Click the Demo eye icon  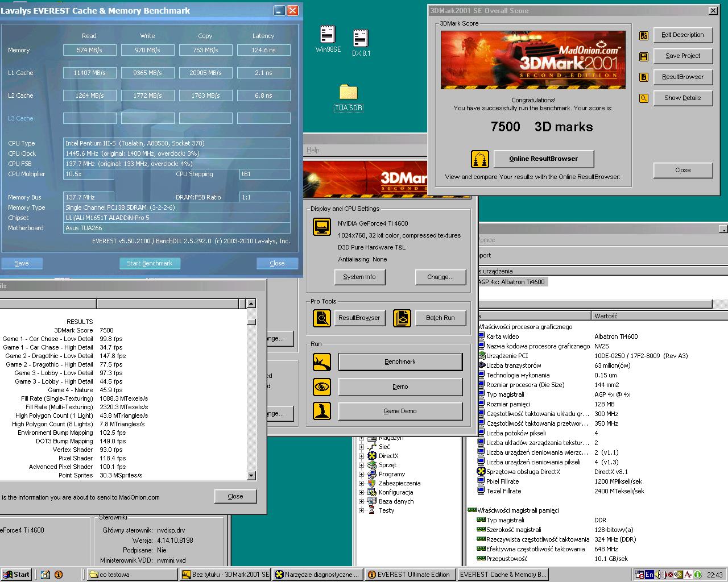click(x=322, y=386)
